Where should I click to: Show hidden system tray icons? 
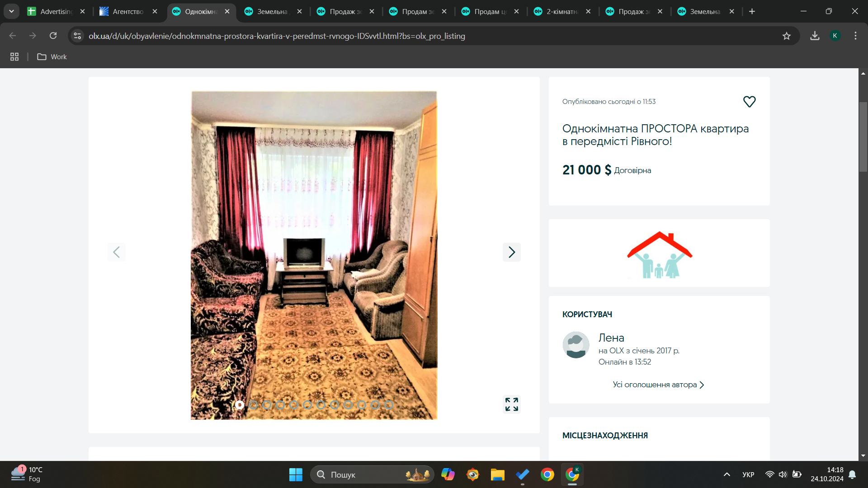coord(726,474)
